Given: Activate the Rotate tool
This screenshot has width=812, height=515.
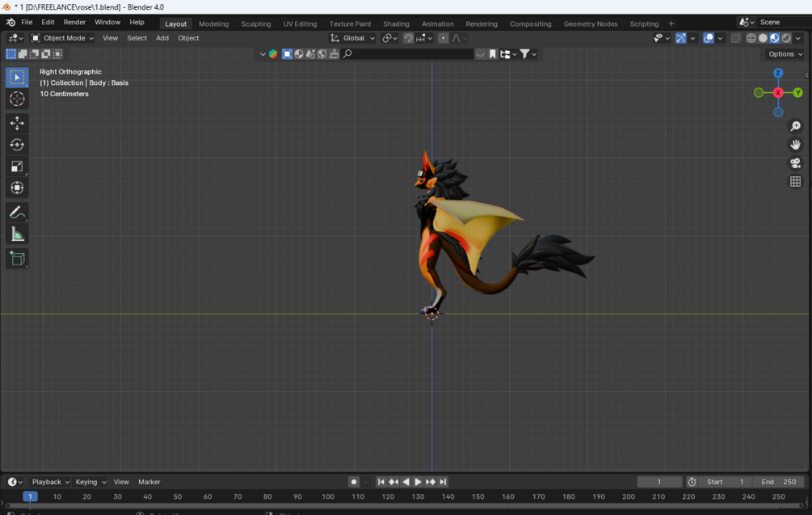Looking at the screenshot, I should pos(17,145).
